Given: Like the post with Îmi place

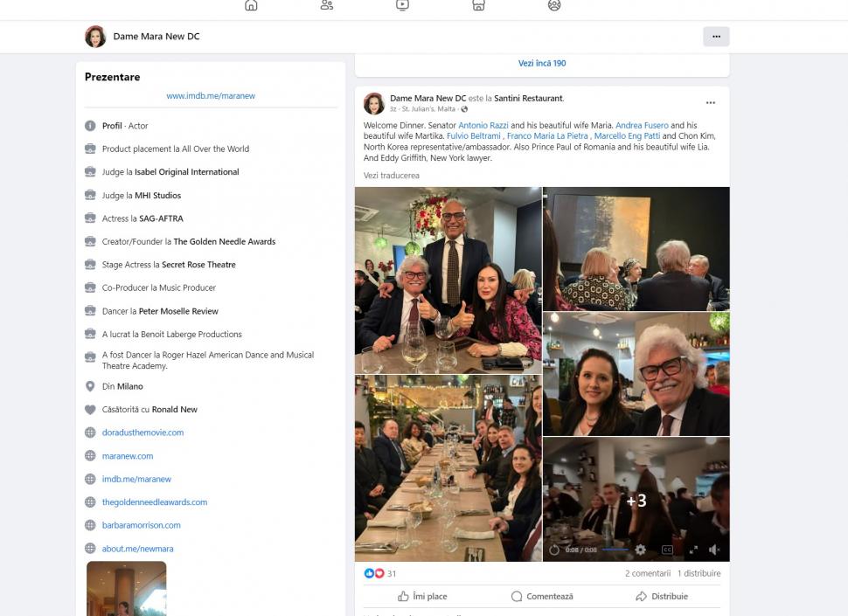Looking at the screenshot, I should pos(422,596).
